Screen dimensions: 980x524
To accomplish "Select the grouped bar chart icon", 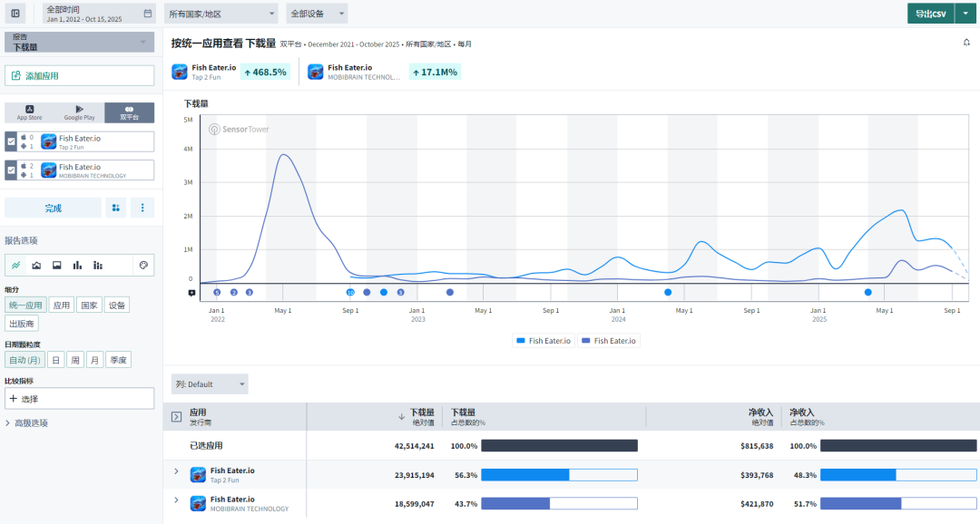I will (x=98, y=265).
